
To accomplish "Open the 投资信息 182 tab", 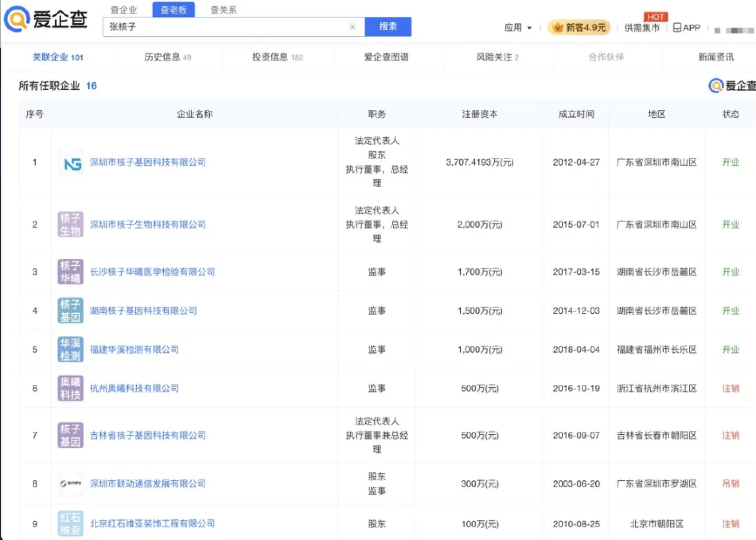I will coord(278,57).
